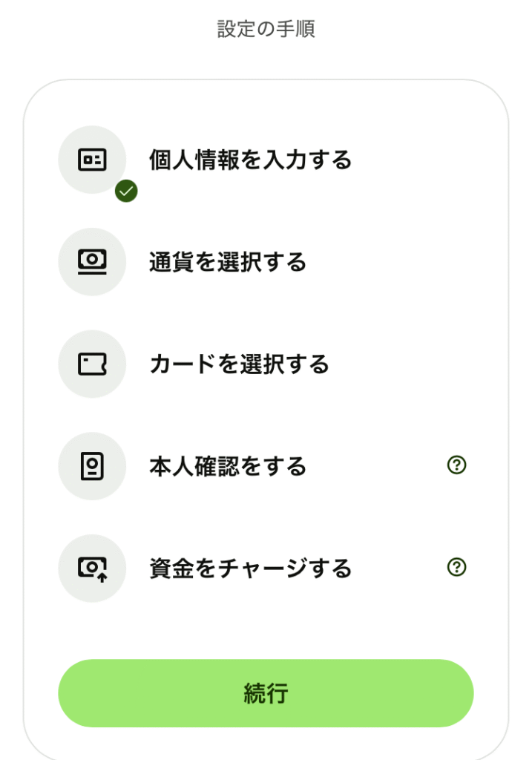Viewport: 532px width, 760px height.
Task: Click the money upload icon beside 資金をチャージする
Action: (x=92, y=568)
